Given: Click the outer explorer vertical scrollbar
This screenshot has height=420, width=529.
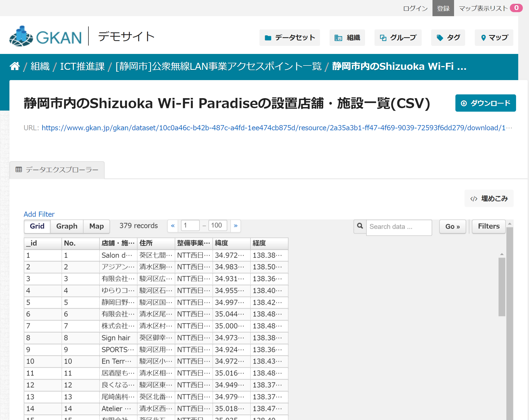Looking at the screenshot, I should 510,323.
